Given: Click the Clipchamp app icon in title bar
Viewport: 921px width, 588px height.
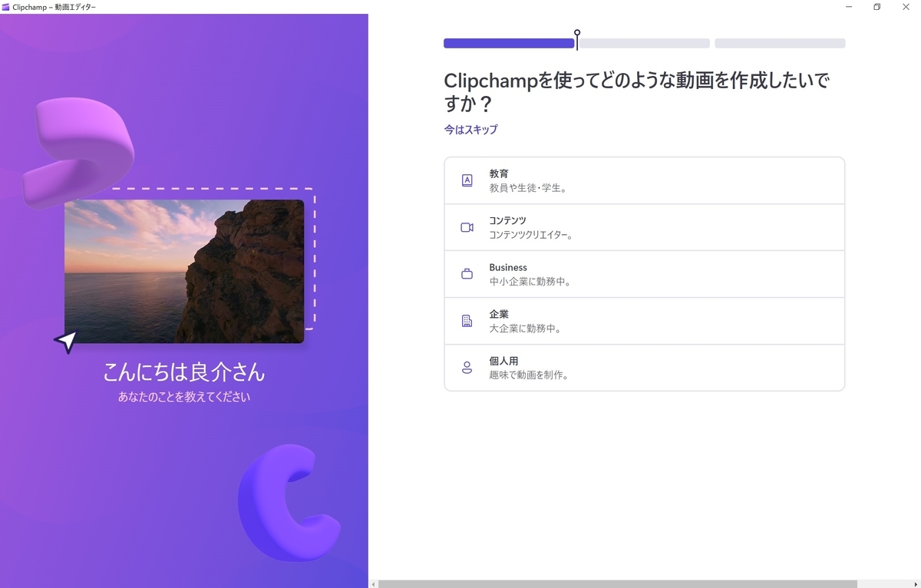Looking at the screenshot, I should point(6,7).
